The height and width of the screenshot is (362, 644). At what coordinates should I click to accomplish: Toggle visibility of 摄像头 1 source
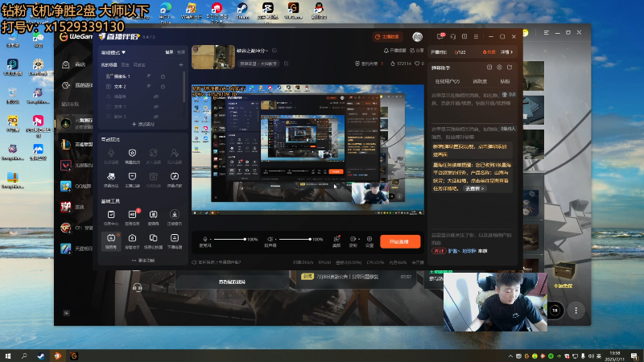click(149, 76)
